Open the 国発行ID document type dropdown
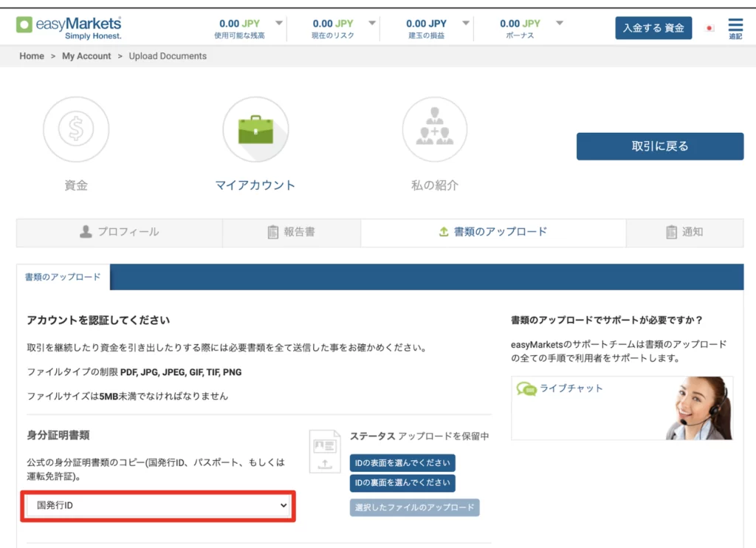Screen dimensions: 756x548 coord(158,505)
